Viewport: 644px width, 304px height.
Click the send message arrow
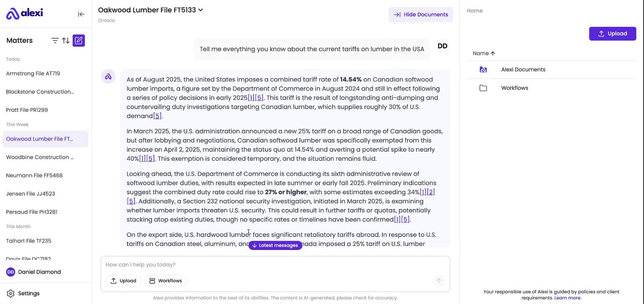439,281
